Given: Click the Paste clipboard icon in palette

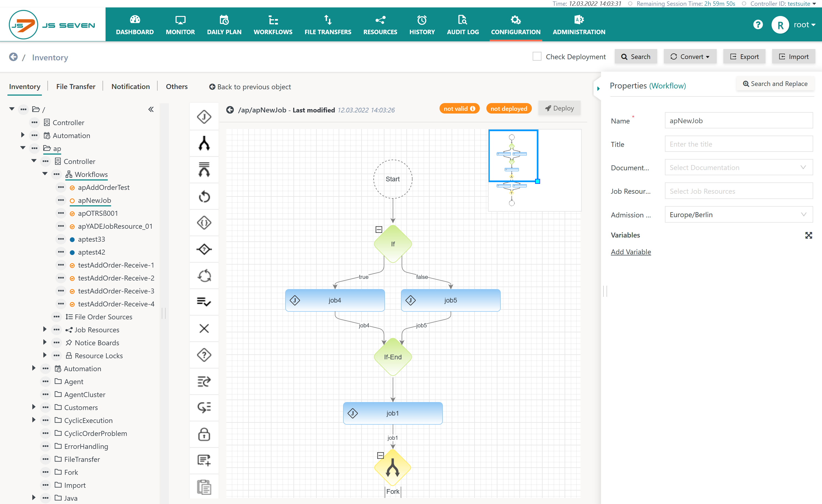Looking at the screenshot, I should pyautogui.click(x=204, y=487).
